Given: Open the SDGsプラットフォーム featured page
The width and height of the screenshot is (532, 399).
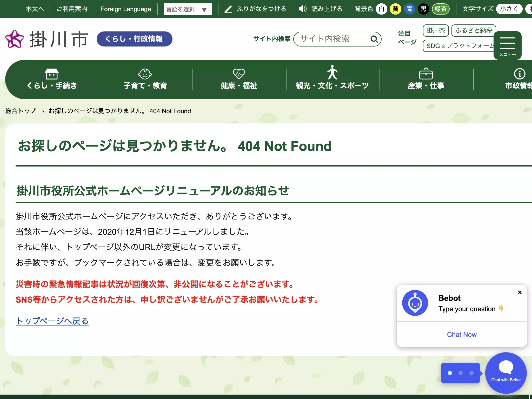Looking at the screenshot, I should click(458, 46).
